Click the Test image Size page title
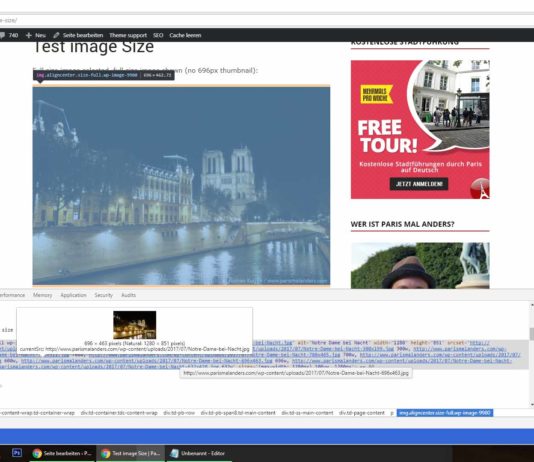The height and width of the screenshot is (462, 534). [93, 47]
